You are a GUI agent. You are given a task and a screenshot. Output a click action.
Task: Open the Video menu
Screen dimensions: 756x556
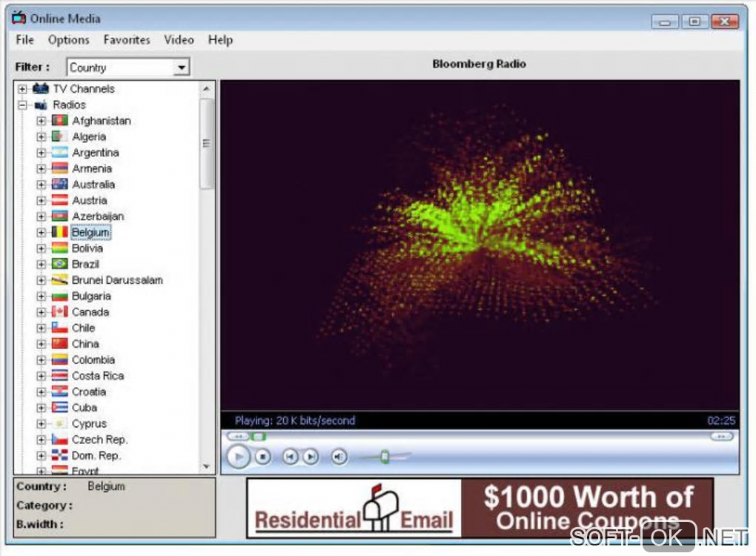[x=179, y=39]
